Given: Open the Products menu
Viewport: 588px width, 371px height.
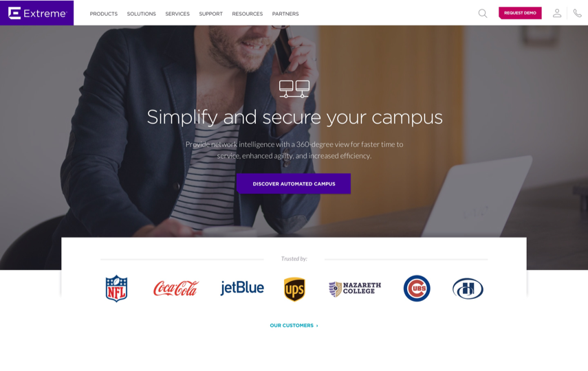Looking at the screenshot, I should [x=103, y=14].
